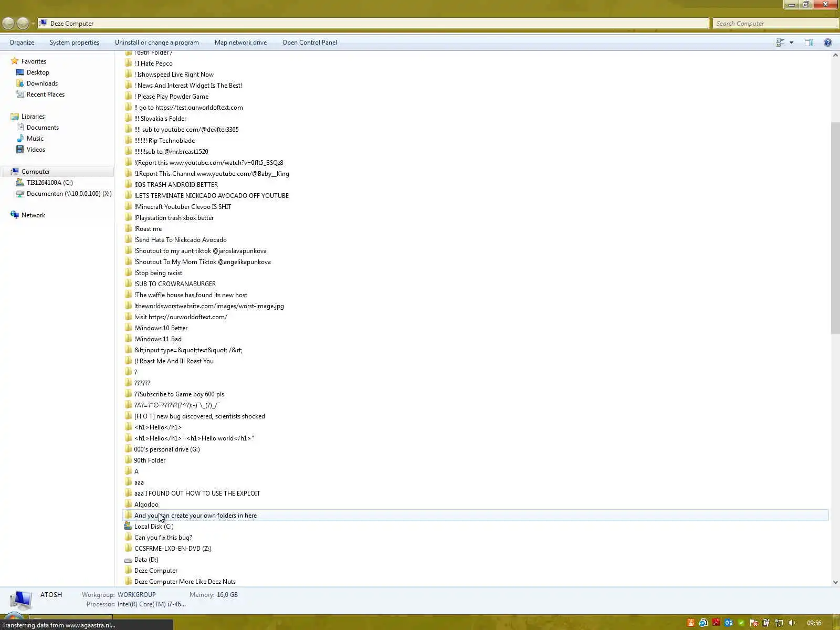Click the folder icon for '!Windows 11 Bad'
Viewport: 840px width, 630px height.
[128, 339]
